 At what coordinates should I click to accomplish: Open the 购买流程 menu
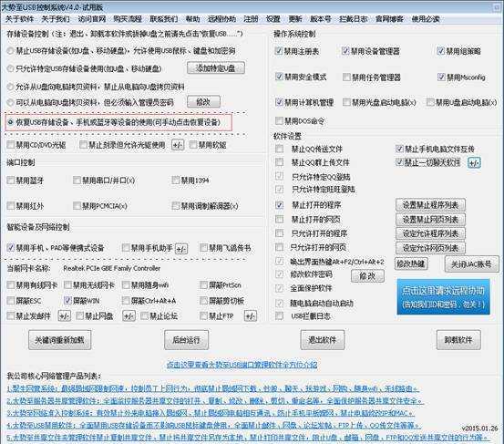(x=128, y=19)
